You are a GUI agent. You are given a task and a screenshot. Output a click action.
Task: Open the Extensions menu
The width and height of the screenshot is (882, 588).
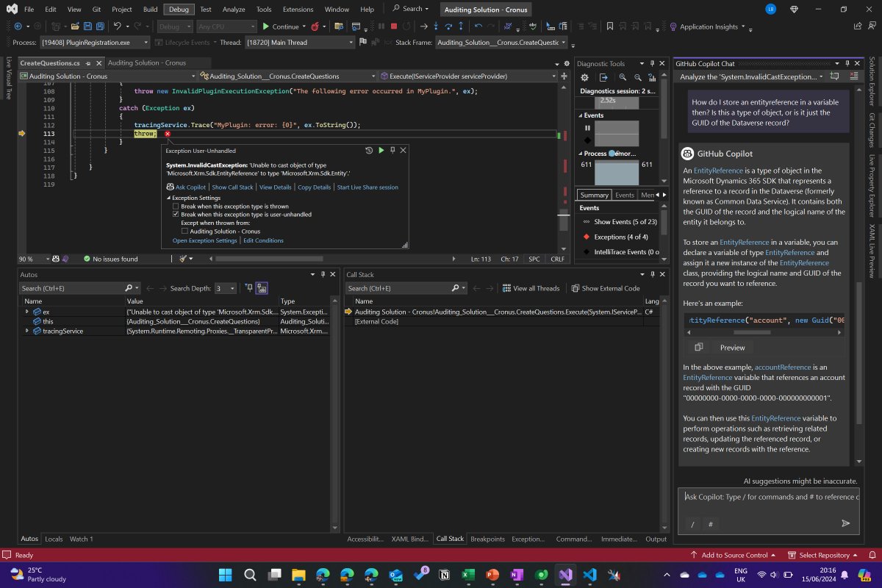click(x=298, y=9)
